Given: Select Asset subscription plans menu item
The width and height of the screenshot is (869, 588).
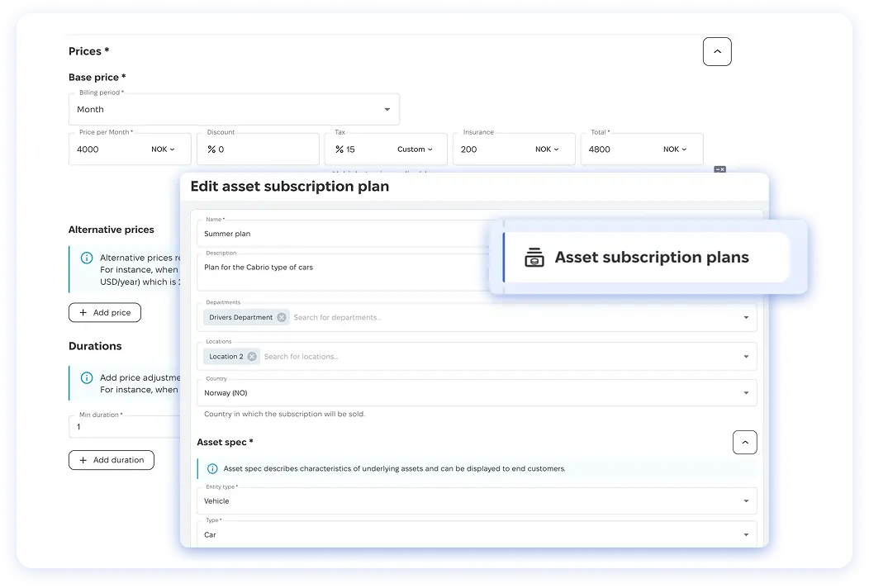Looking at the screenshot, I should click(x=651, y=258).
